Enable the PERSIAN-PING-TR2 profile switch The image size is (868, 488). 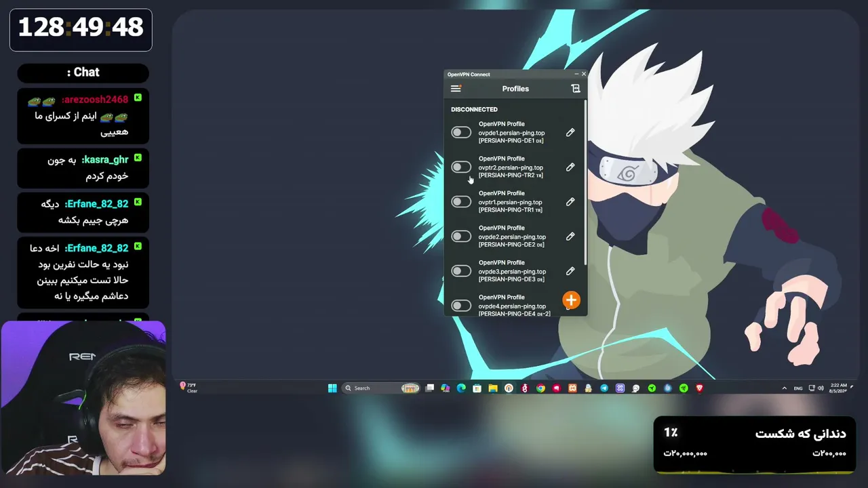461,167
